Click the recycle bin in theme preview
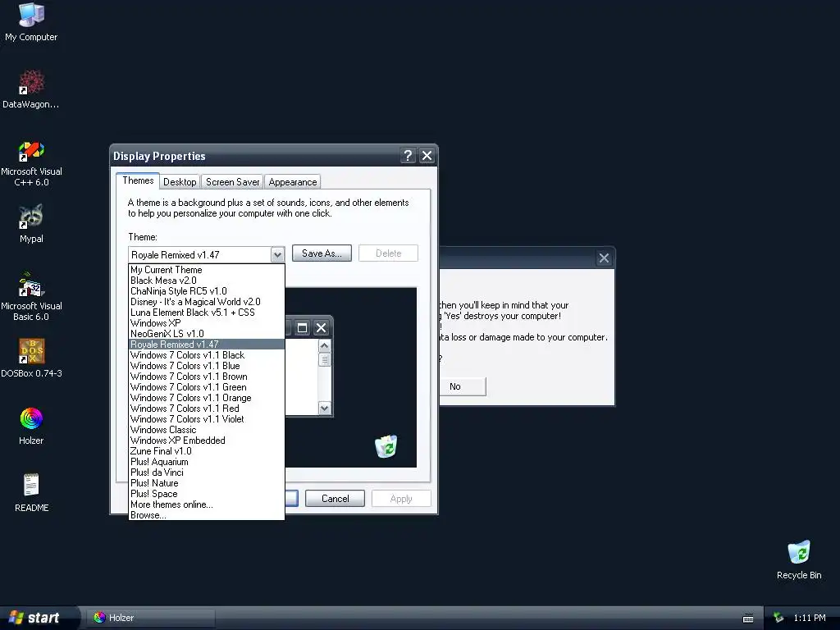The image size is (840, 630). point(386,445)
